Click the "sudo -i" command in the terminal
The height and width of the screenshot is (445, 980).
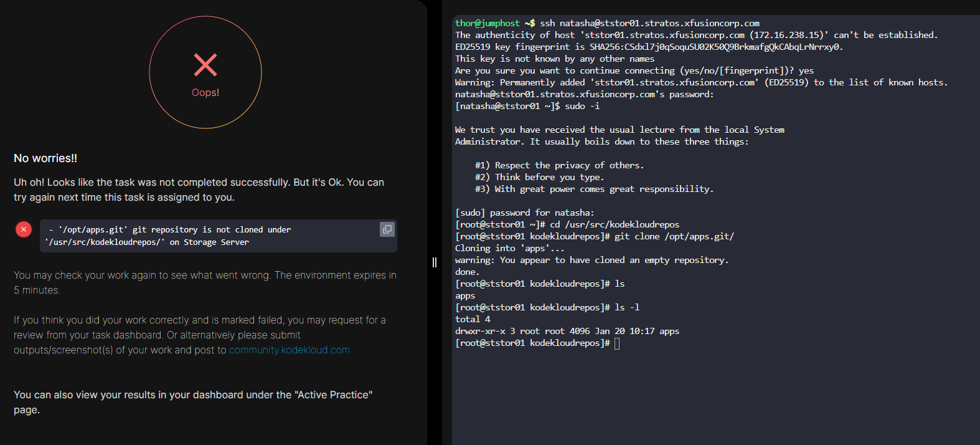(x=582, y=106)
